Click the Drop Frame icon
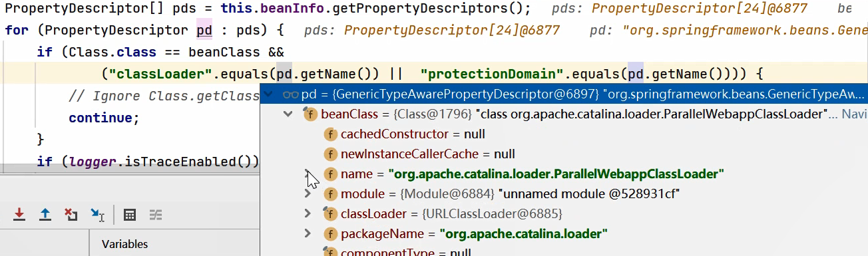Viewport: 868px width, 256px height. pyautogui.click(x=71, y=214)
